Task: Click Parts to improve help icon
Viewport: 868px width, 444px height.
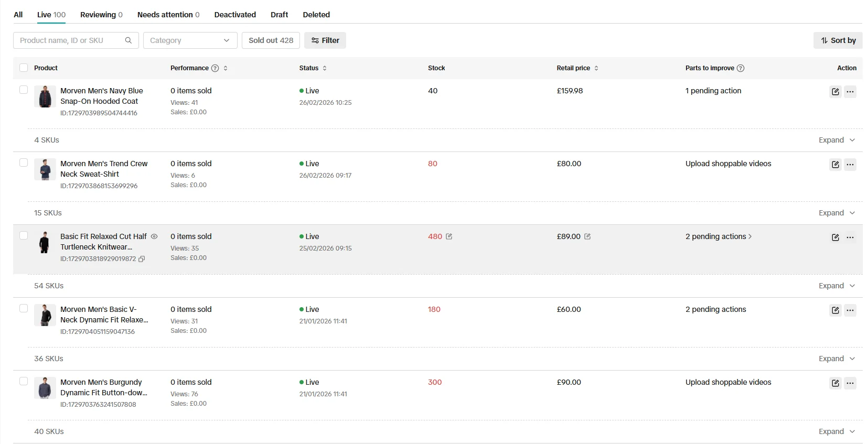Action: click(x=741, y=68)
